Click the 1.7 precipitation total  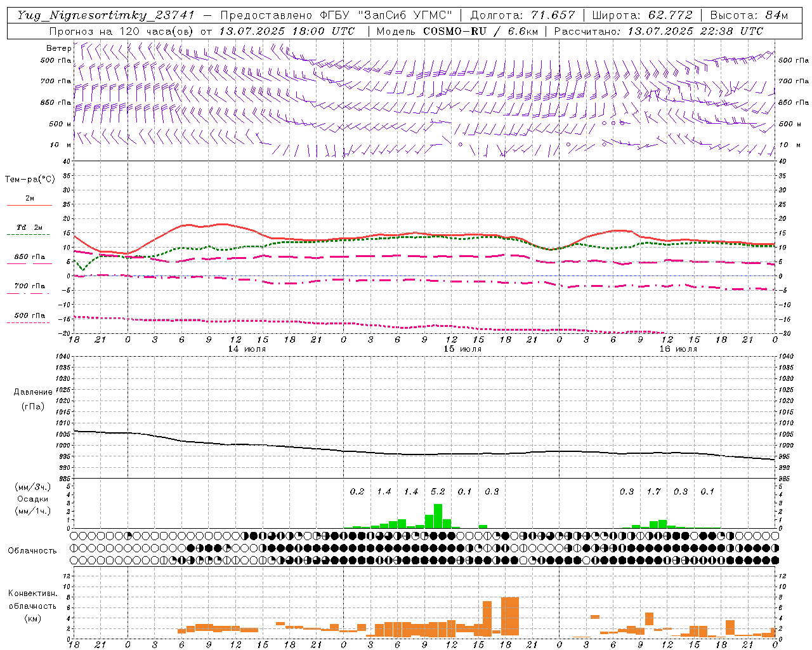(653, 492)
